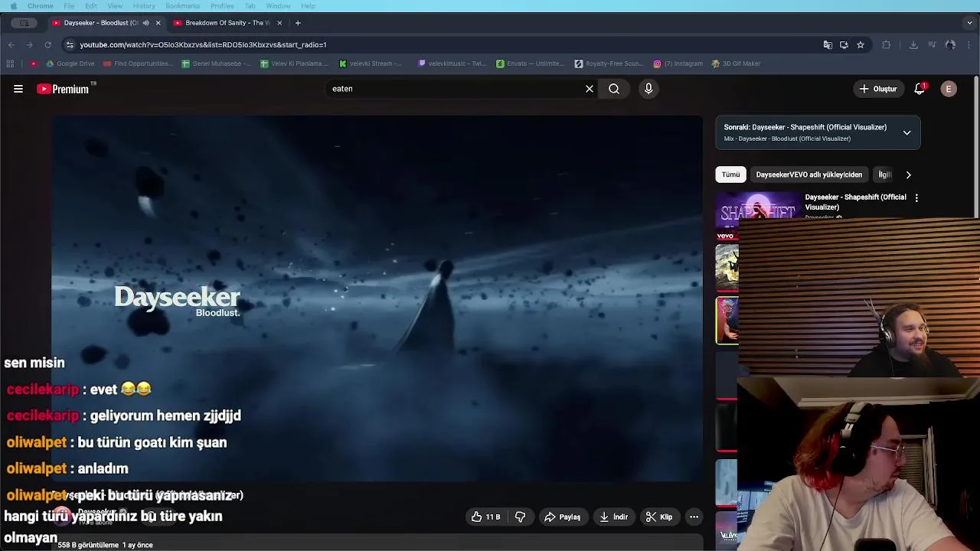Viewport: 980px width, 551px height.
Task: Select DayseekerVEVO adlı yükleyiciden chip
Action: (x=808, y=174)
